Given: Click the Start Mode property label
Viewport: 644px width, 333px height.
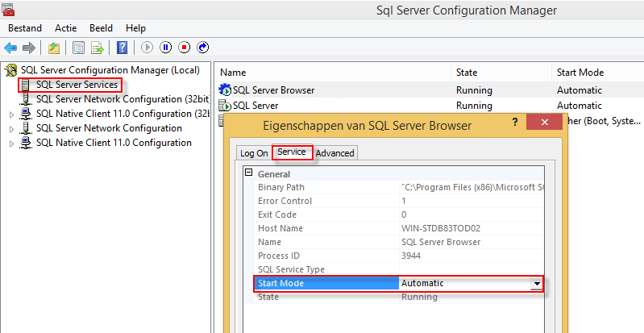Looking at the screenshot, I should coord(280,283).
